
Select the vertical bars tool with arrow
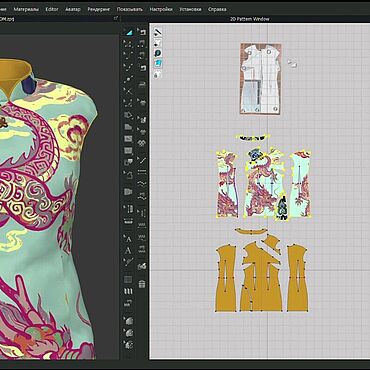128,209
